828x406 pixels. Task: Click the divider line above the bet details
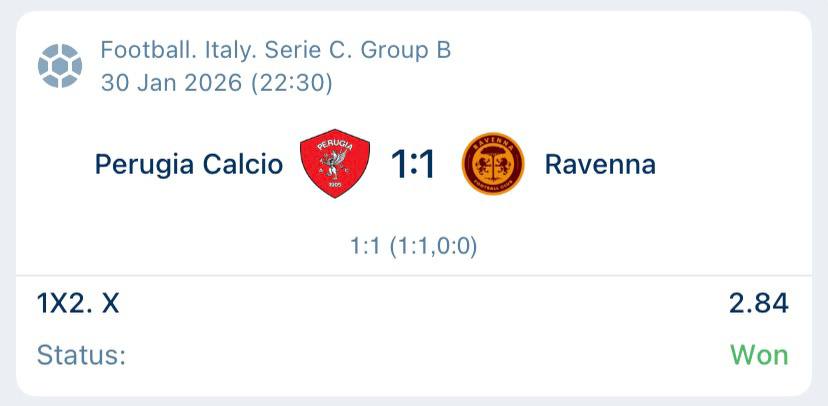[414, 276]
